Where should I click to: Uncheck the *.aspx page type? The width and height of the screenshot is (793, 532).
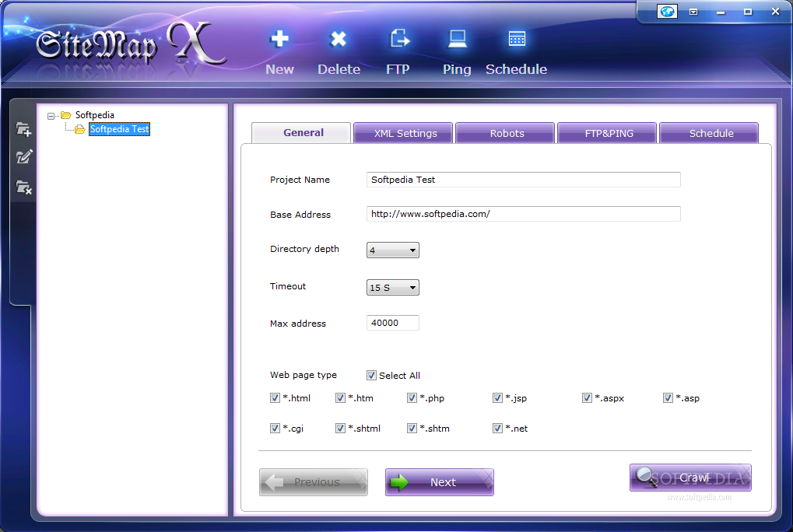pos(587,398)
